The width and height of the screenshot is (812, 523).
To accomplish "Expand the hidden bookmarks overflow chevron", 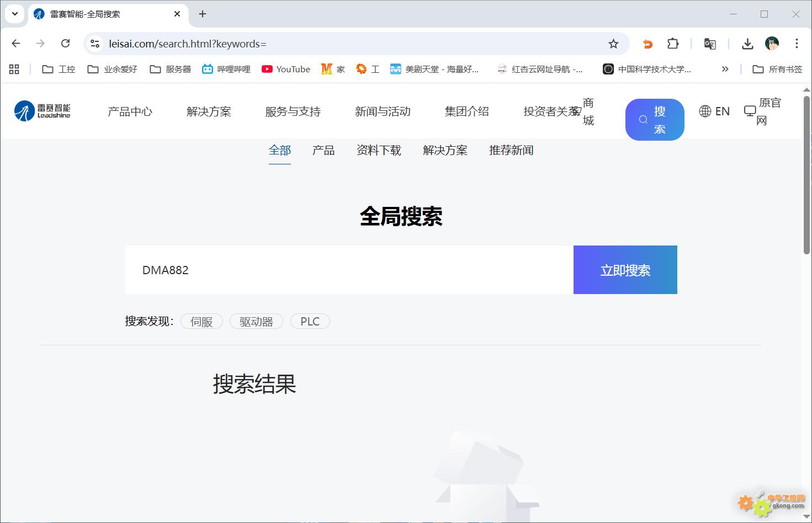I will coord(725,69).
